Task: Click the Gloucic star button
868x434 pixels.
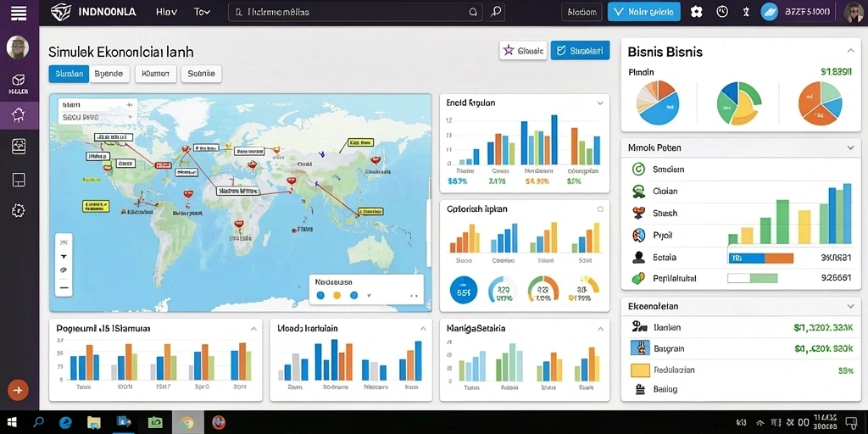Action: click(x=523, y=51)
